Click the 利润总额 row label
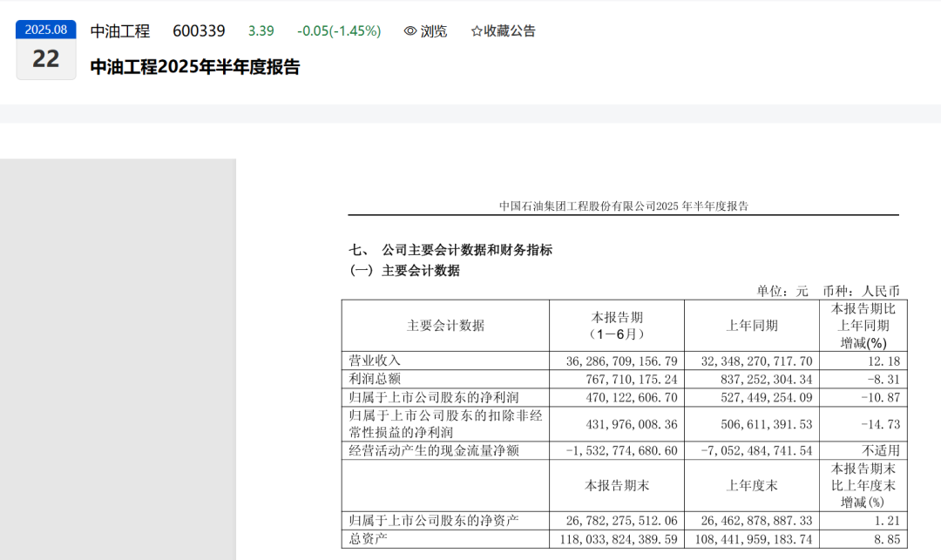 pyautogui.click(x=375, y=378)
